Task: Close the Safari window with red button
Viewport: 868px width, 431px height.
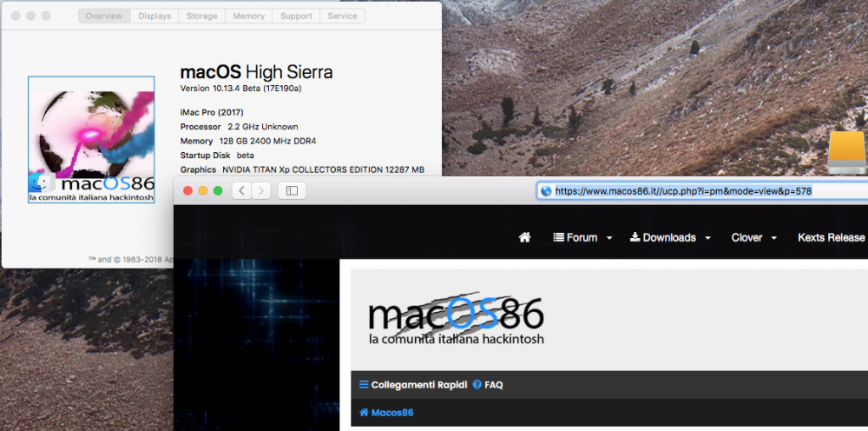Action: [x=187, y=190]
